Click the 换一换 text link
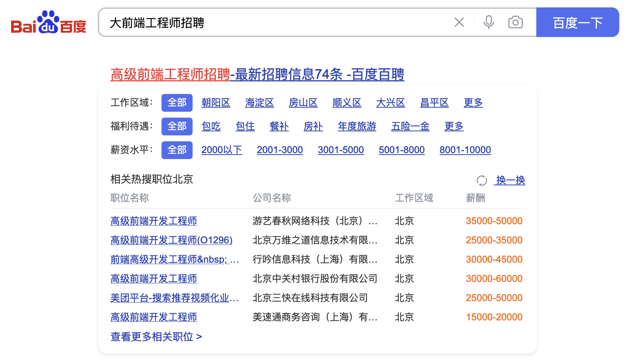 click(x=510, y=181)
